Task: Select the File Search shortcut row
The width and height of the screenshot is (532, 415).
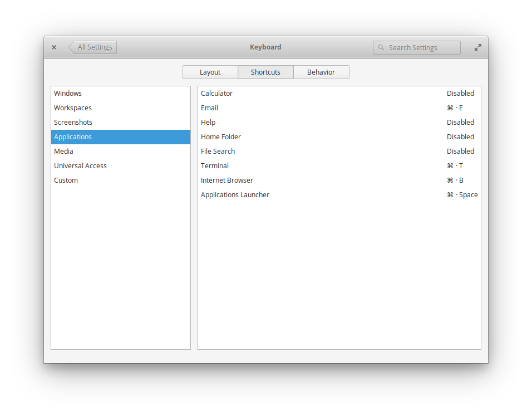Action: pos(339,152)
